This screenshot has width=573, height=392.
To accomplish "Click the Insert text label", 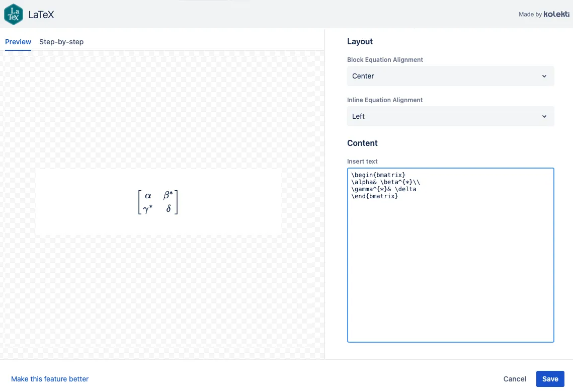I will coord(362,161).
